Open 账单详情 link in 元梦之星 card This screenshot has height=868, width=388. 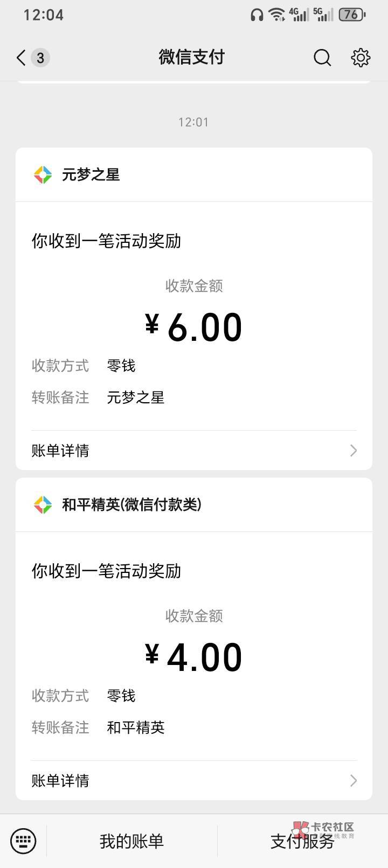tap(60, 451)
